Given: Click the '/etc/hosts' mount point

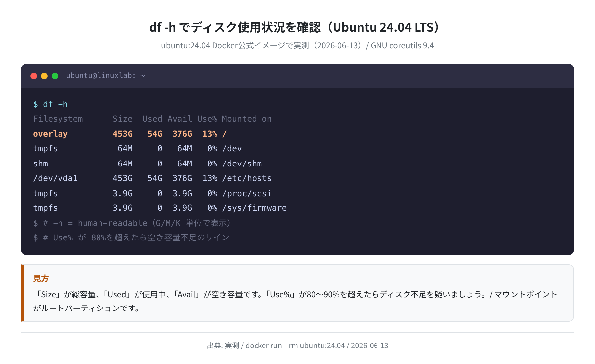Looking at the screenshot, I should tap(247, 178).
